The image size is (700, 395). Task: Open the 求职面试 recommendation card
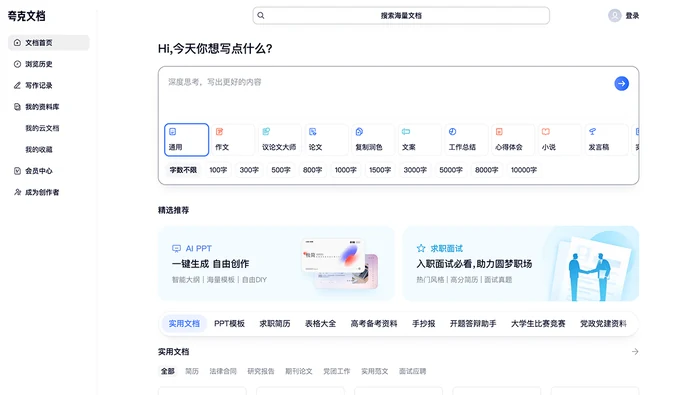click(521, 263)
